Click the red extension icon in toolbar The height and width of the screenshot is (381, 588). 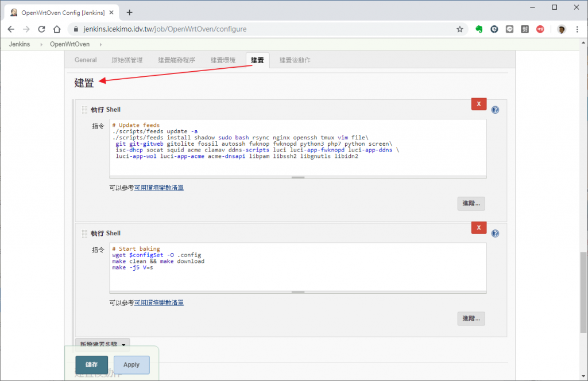click(x=540, y=29)
